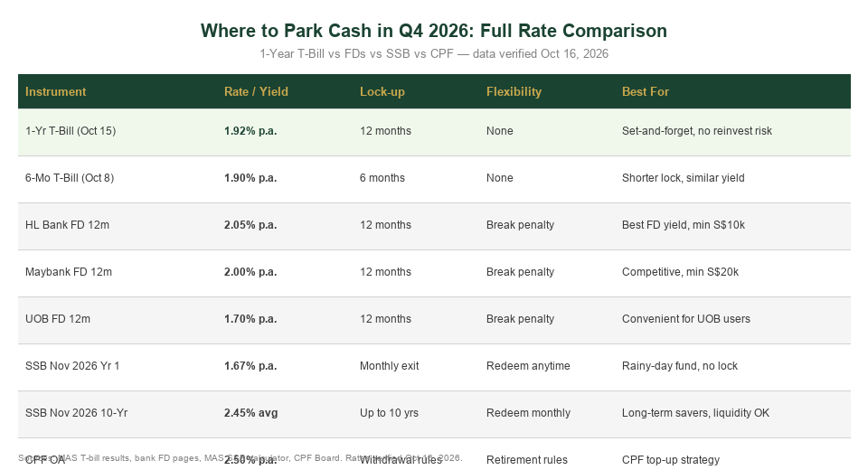
Task: Click 'Break penalty' in HL Bank FD row
Action: pyautogui.click(x=520, y=225)
